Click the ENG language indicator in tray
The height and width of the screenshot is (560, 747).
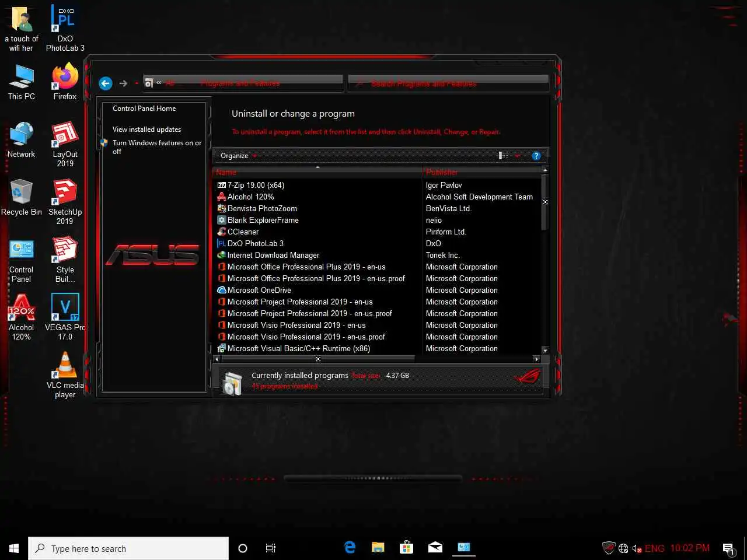click(654, 548)
